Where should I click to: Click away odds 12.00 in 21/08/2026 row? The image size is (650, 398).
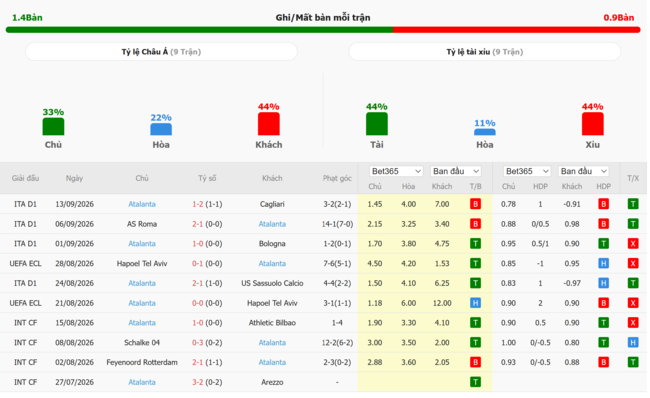click(442, 303)
